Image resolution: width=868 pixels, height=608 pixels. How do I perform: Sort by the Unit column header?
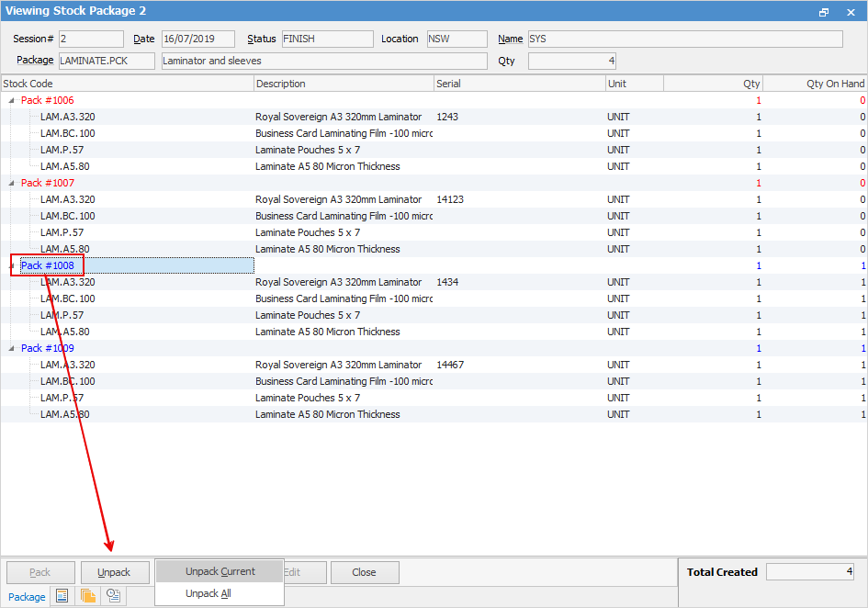tap(635, 84)
